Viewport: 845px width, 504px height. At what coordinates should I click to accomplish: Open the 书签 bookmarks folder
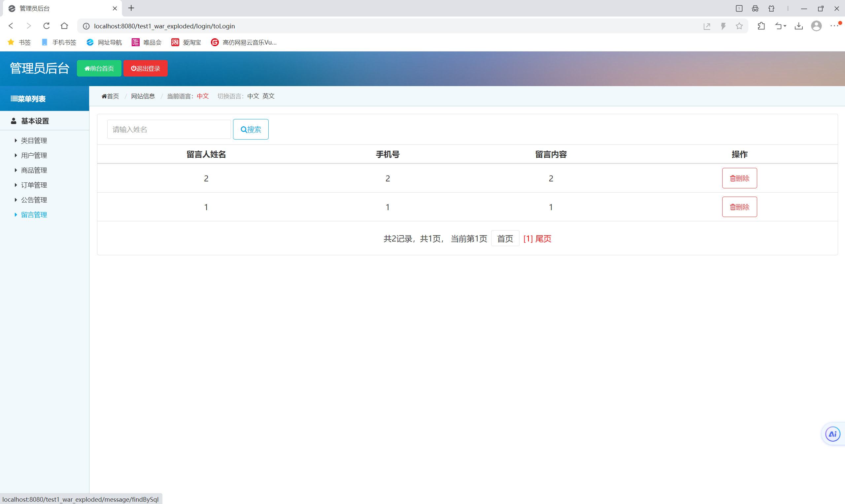click(x=19, y=42)
